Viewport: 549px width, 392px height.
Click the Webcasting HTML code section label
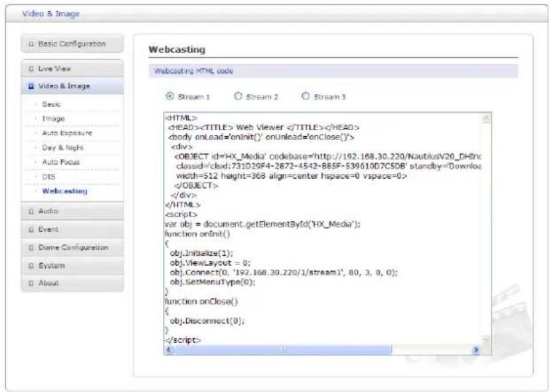[193, 70]
